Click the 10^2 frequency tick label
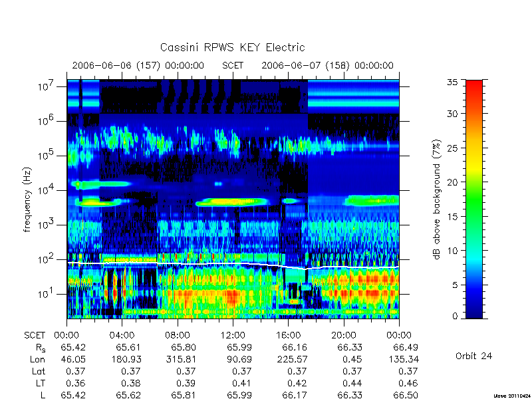This screenshot has width=532, height=399. (x=47, y=259)
